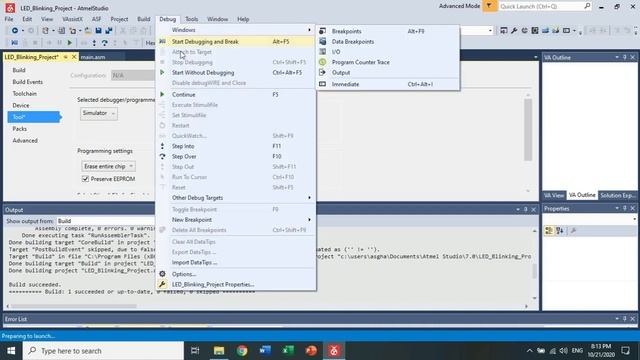Open the Tools menu
This screenshot has height=360, width=640.
[x=191, y=19]
